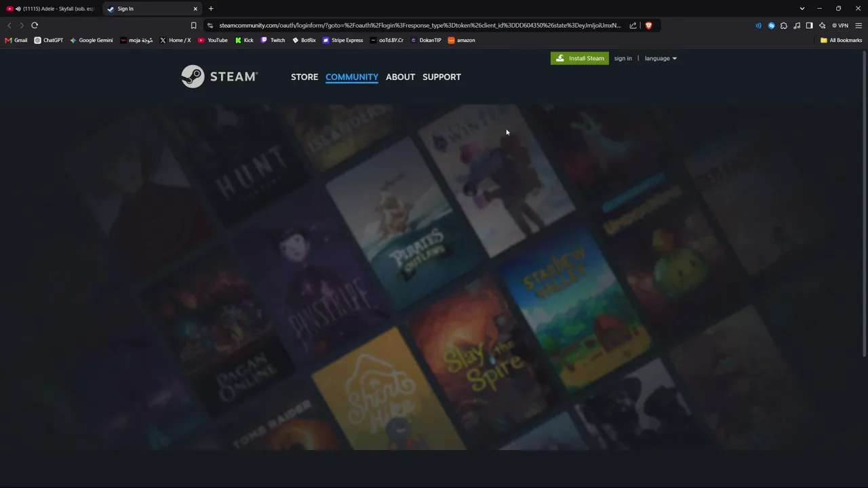Viewport: 868px width, 488px height.
Task: Open the Home / X bookmark
Action: pyautogui.click(x=176, y=40)
